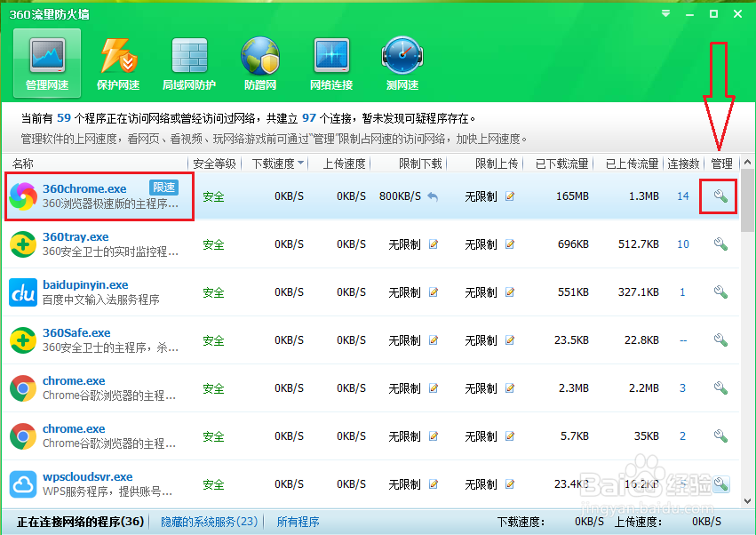756x535 pixels.
Task: Edit upload limit for 360chrome.exe
Action: click(510, 196)
